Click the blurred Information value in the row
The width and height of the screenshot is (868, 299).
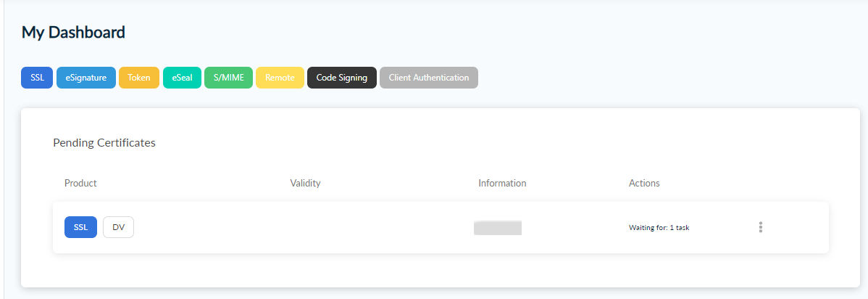(498, 228)
